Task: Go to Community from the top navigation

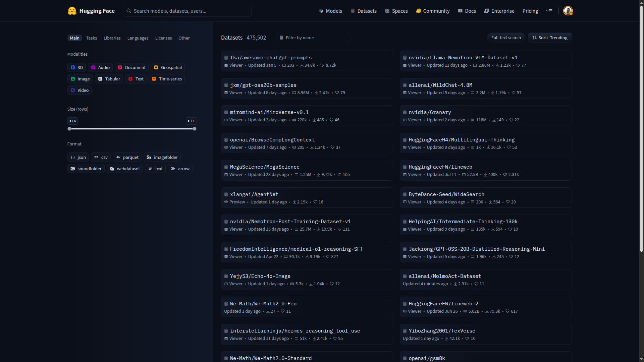Action: (x=433, y=11)
